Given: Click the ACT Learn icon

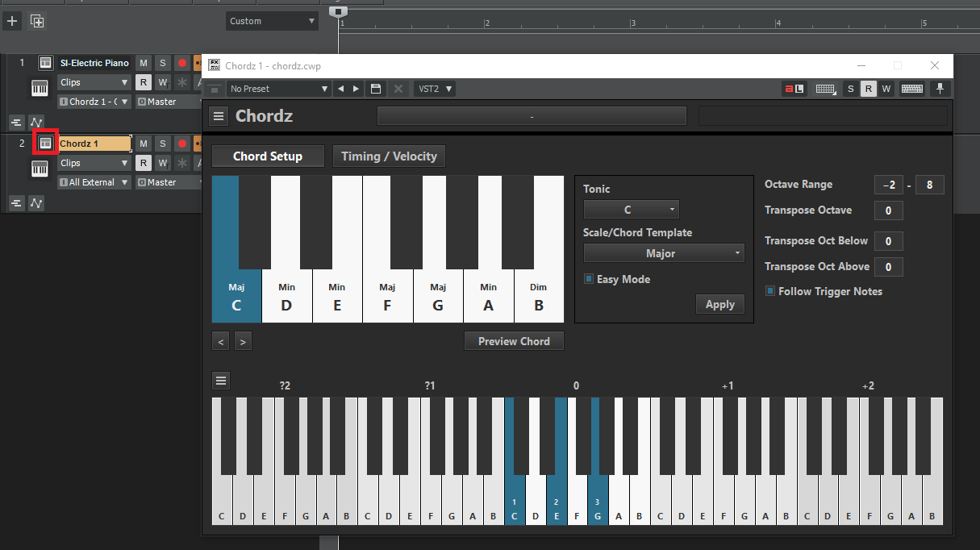Looking at the screenshot, I should tap(794, 89).
